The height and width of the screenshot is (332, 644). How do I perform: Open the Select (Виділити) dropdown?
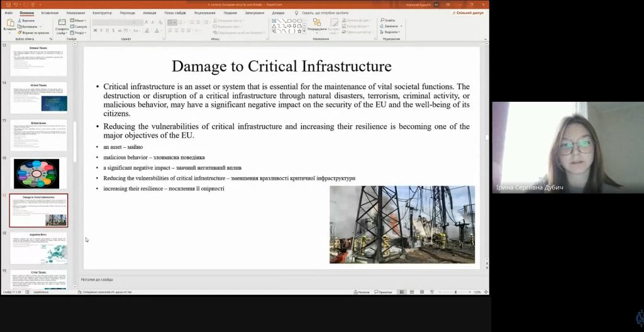click(x=392, y=33)
